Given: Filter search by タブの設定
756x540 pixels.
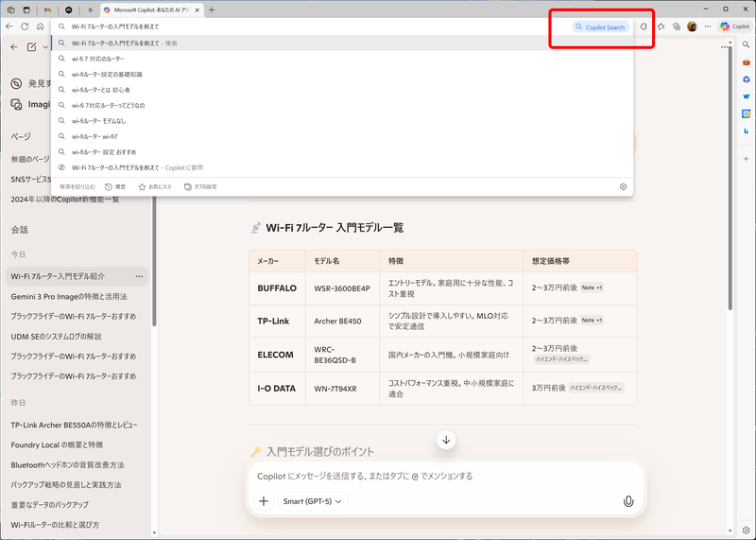Looking at the screenshot, I should (200, 186).
